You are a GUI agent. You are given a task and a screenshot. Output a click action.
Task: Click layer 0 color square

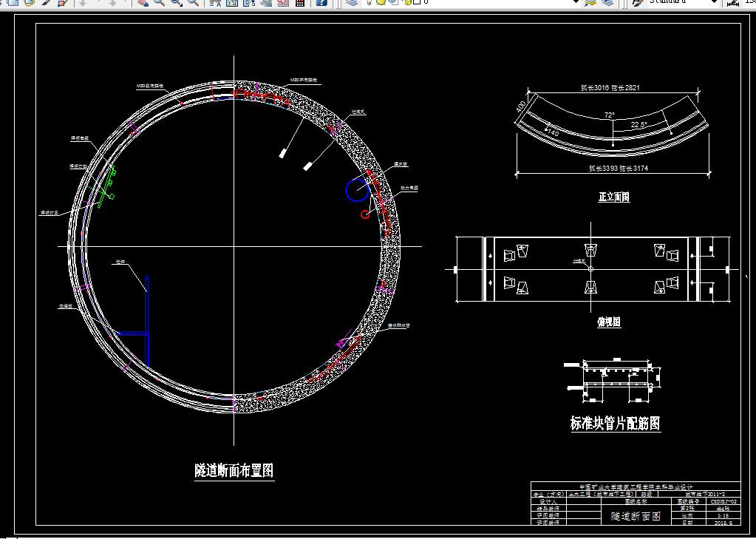point(417,2)
